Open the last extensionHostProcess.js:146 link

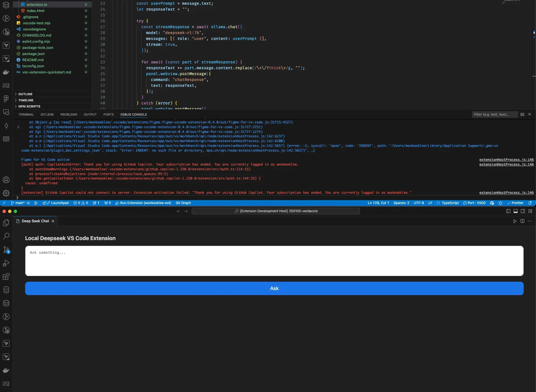[506, 193]
